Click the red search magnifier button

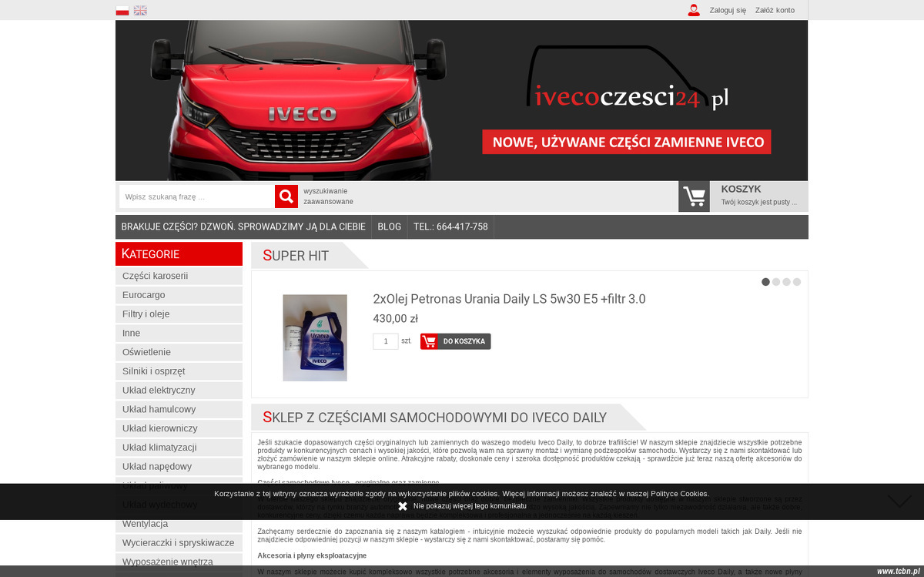point(286,196)
